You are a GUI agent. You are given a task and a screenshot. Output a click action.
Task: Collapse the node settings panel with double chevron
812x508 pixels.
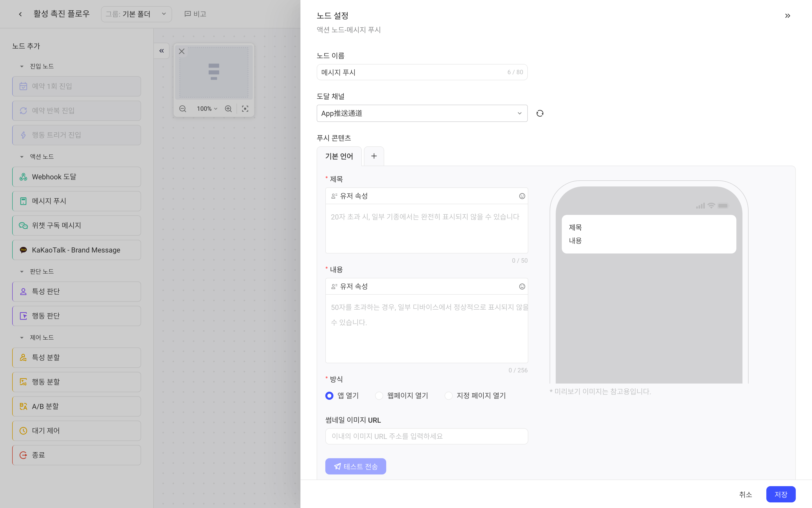787,16
